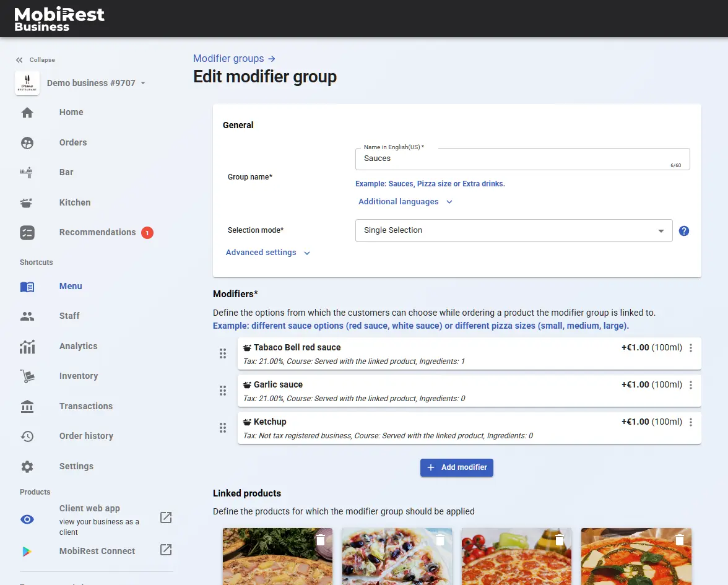Click the Recommendations checklist icon
This screenshot has height=585, width=728.
[27, 233]
